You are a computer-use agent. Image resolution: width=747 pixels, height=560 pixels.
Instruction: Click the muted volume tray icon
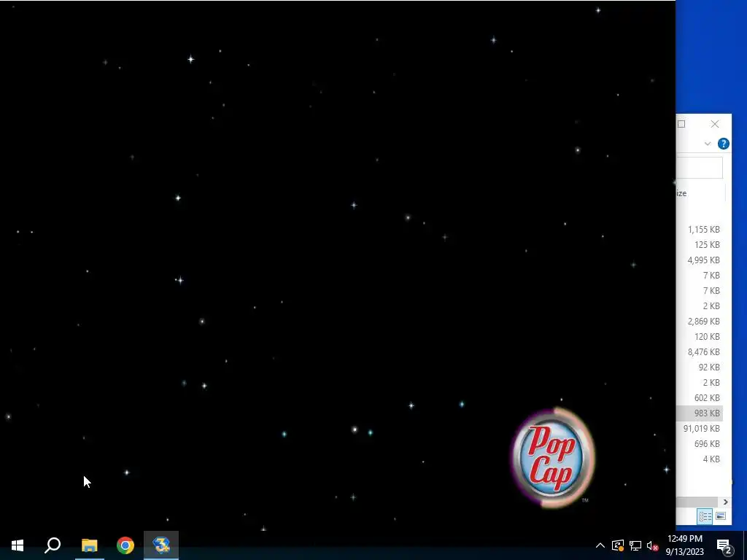click(652, 545)
